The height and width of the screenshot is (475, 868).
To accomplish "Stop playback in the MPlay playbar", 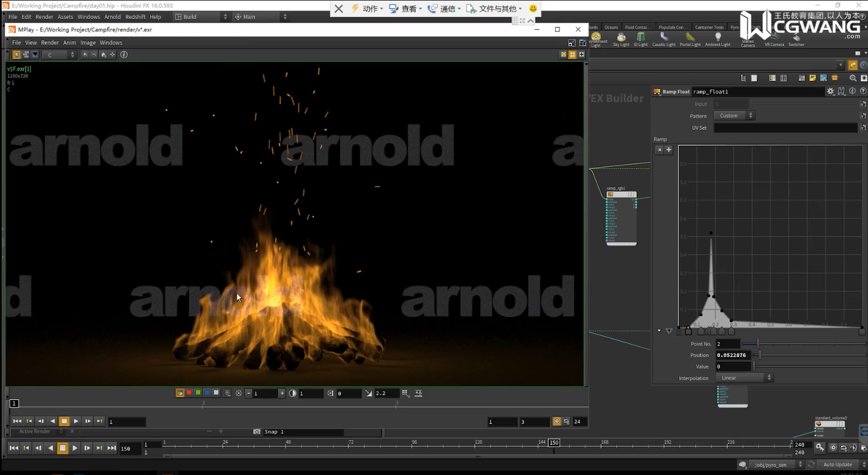I will [64, 421].
